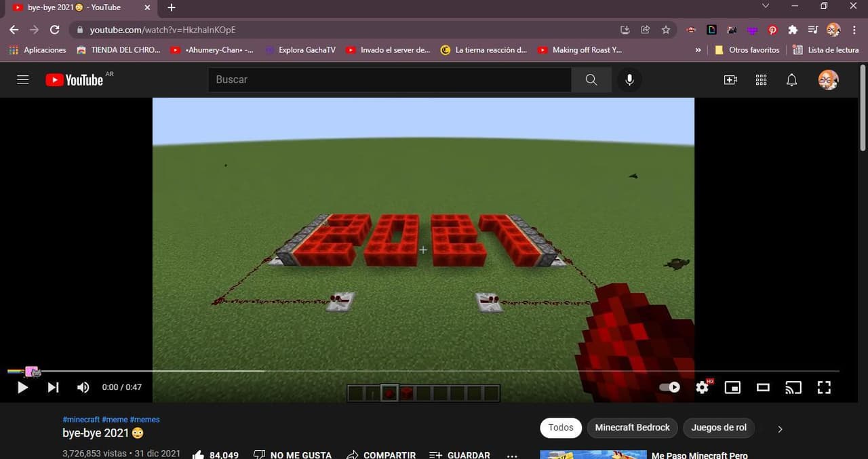Open the Lista de lectura
Image resolution: width=868 pixels, height=459 pixels.
[826, 50]
